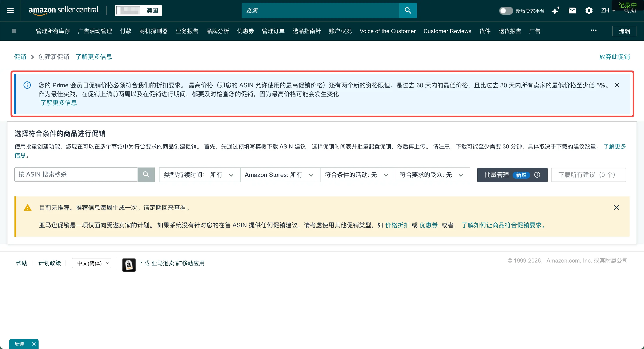Open 选品指南针 menu item
The width and height of the screenshot is (644, 349).
307,31
